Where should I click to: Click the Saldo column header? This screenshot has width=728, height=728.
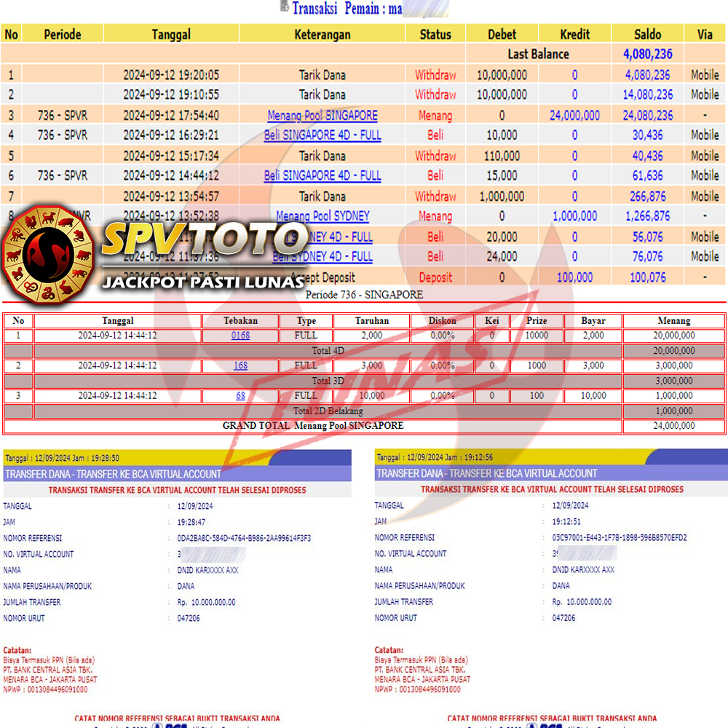click(x=647, y=33)
